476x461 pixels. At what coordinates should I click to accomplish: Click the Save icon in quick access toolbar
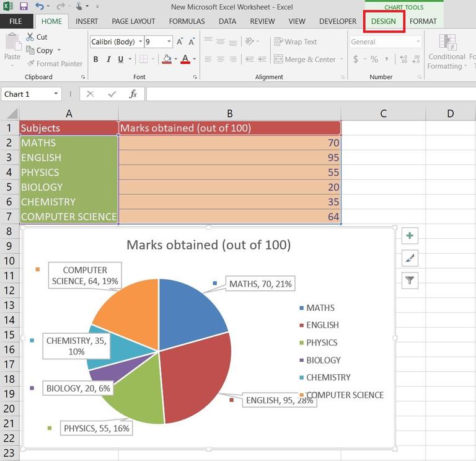point(24,7)
